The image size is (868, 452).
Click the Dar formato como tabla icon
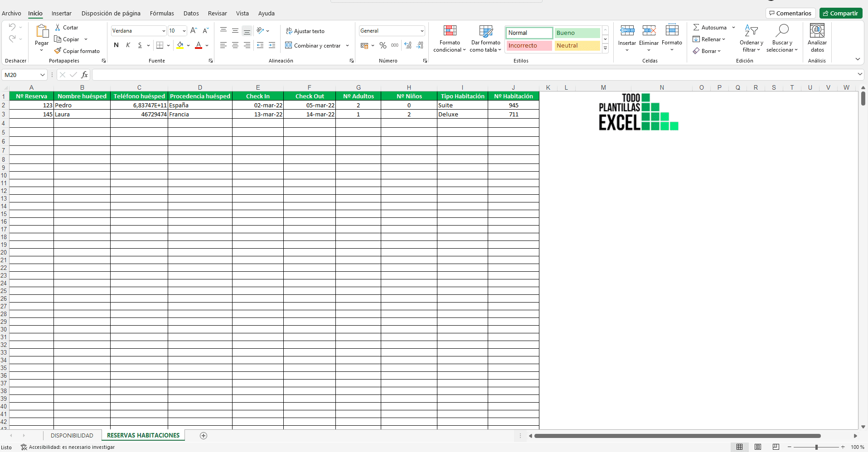pyautogui.click(x=486, y=31)
